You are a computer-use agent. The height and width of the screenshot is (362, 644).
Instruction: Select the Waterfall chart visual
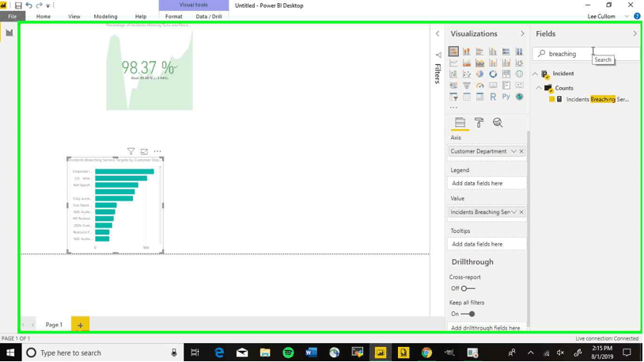point(453,74)
